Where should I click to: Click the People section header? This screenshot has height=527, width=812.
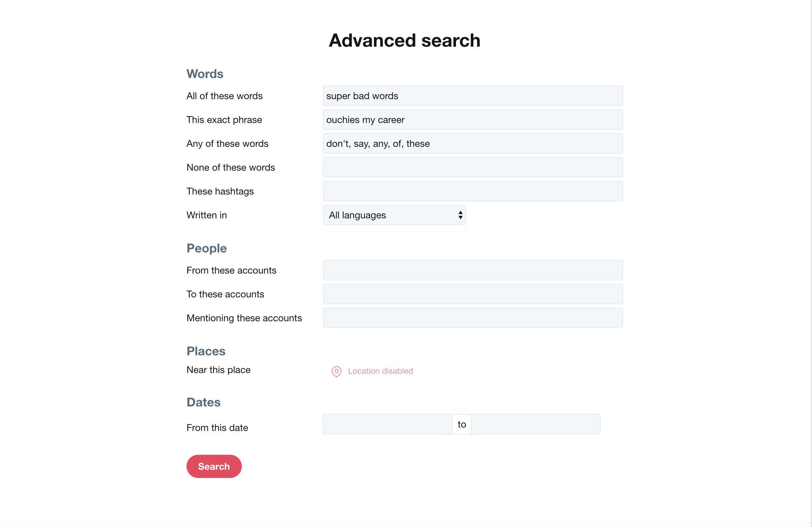click(207, 247)
